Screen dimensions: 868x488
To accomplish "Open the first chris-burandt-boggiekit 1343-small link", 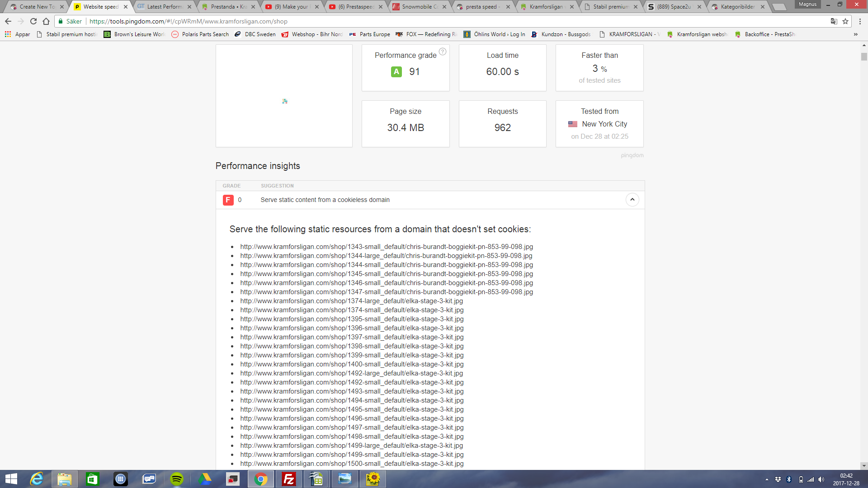I will [x=386, y=247].
